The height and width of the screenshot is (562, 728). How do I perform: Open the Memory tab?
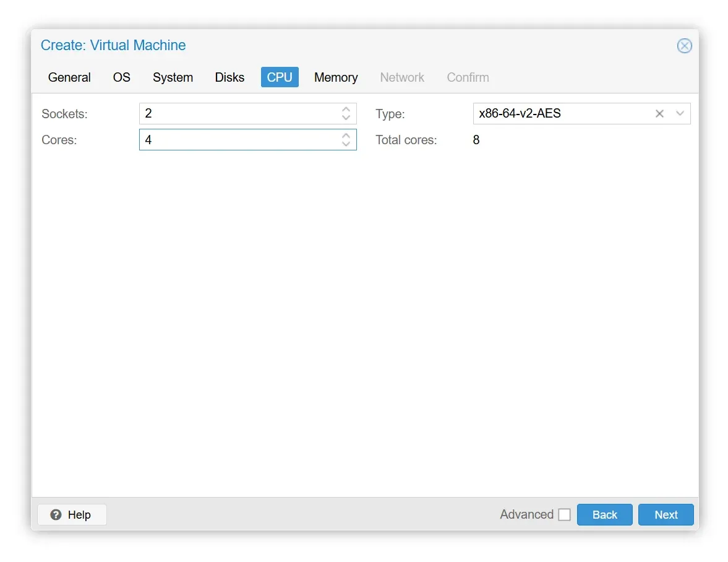[x=336, y=77]
